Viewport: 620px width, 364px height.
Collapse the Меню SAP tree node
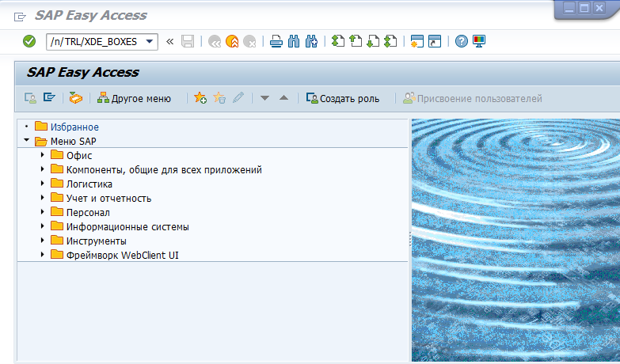pyautogui.click(x=26, y=142)
